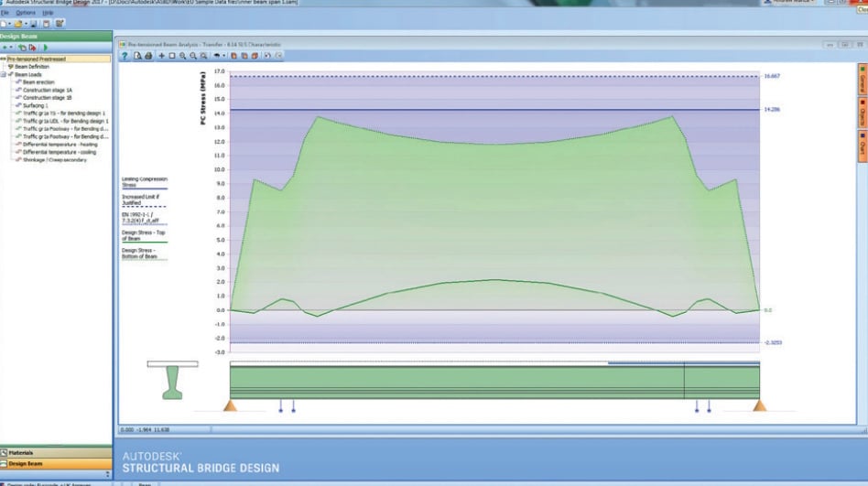Select the zoom rectangle tool
This screenshot has height=486, width=868.
click(171, 56)
